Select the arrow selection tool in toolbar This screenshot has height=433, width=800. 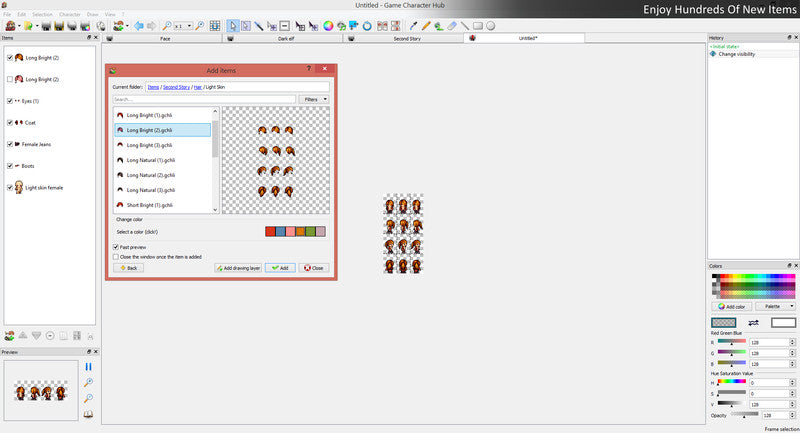click(232, 25)
